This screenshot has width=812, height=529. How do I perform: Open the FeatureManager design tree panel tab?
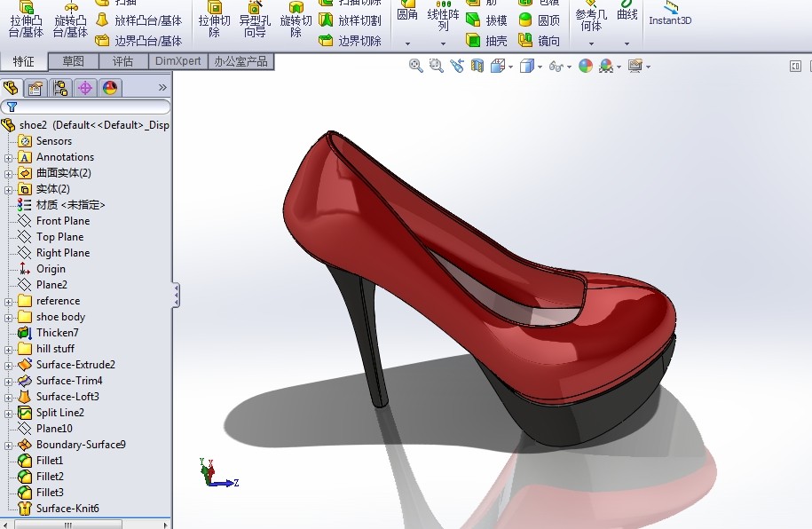coord(11,88)
